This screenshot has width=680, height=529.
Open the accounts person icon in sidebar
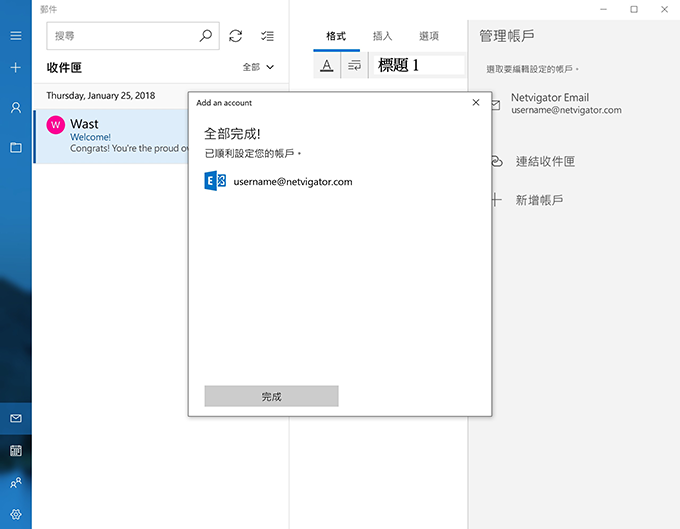pos(15,108)
